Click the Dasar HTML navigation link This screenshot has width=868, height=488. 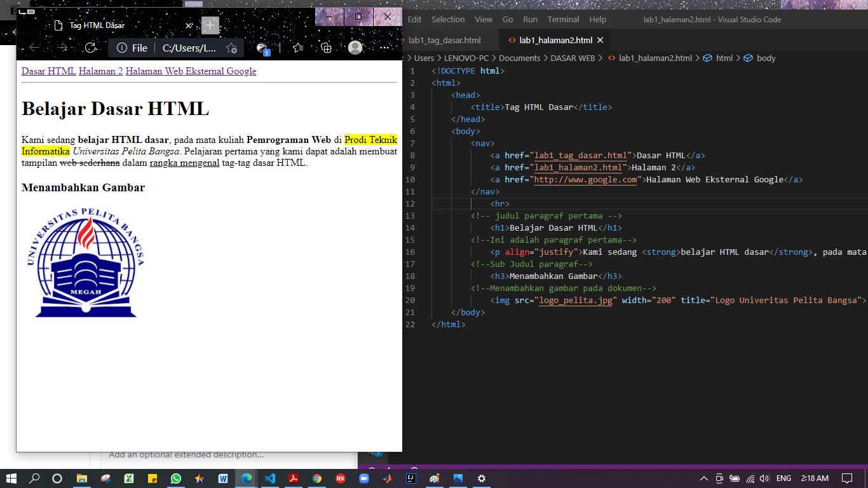tap(48, 71)
